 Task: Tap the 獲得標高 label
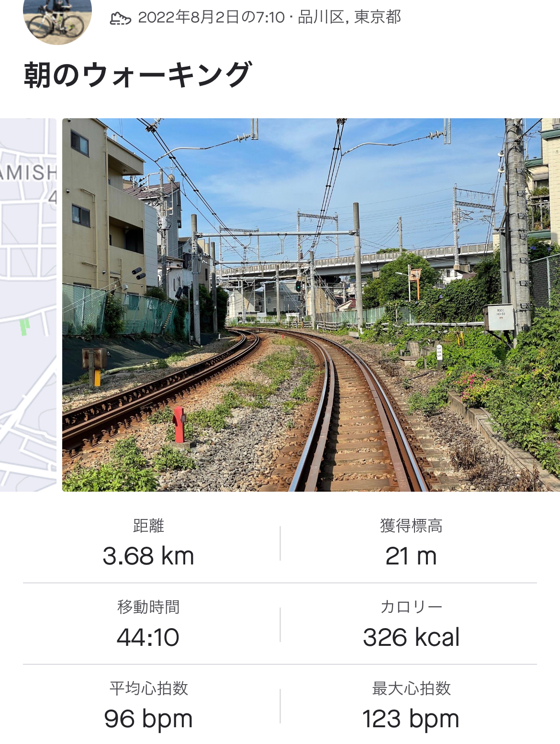411,526
